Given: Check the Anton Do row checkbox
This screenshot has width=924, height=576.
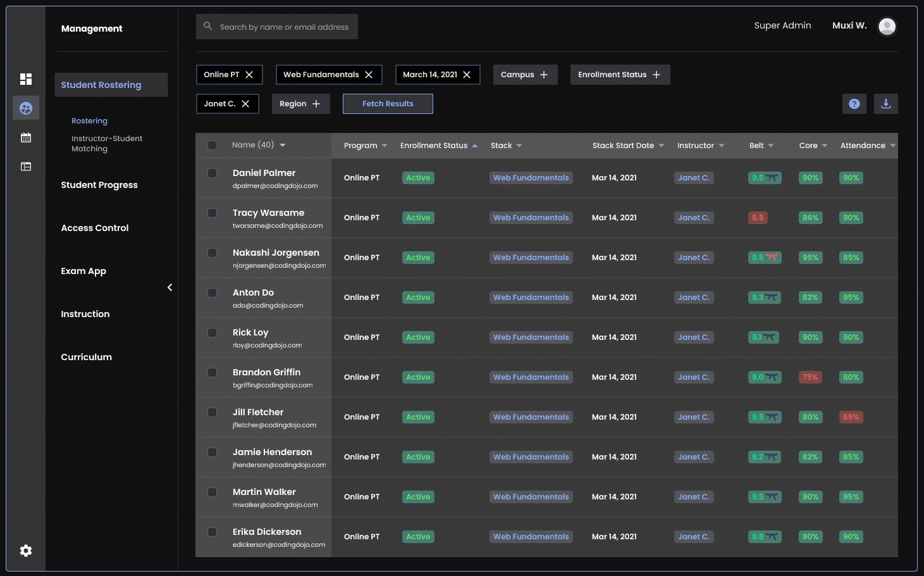Looking at the screenshot, I should [x=213, y=292].
